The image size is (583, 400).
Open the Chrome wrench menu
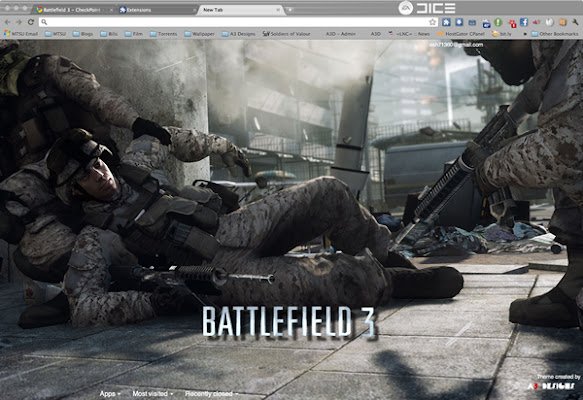pyautogui.click(x=575, y=22)
